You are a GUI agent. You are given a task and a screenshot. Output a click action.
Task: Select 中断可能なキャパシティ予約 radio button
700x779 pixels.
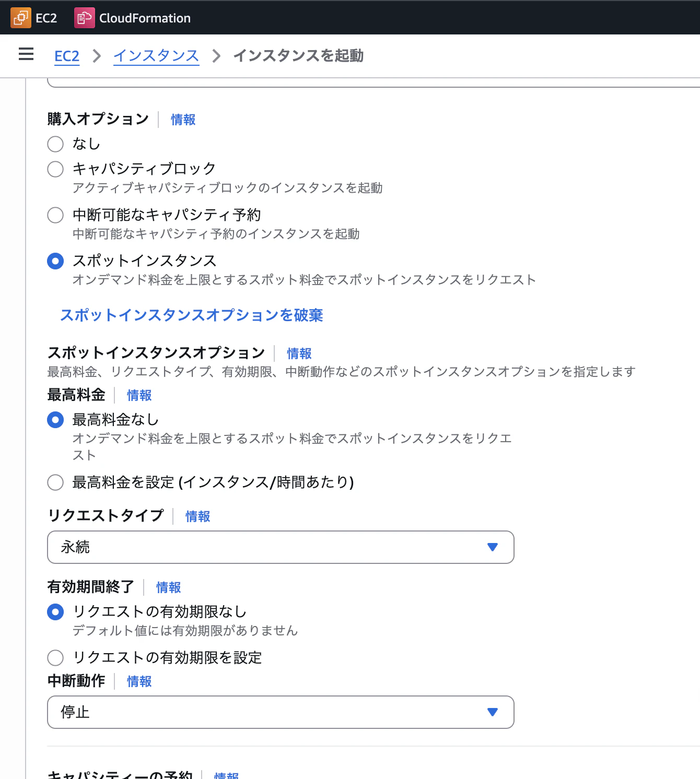[55, 215]
